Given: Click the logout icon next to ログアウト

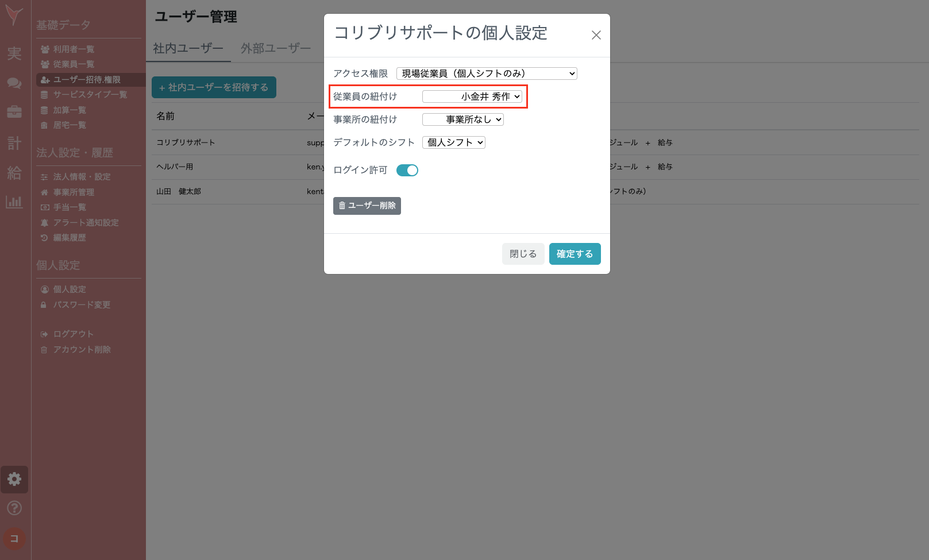Looking at the screenshot, I should pyautogui.click(x=44, y=333).
